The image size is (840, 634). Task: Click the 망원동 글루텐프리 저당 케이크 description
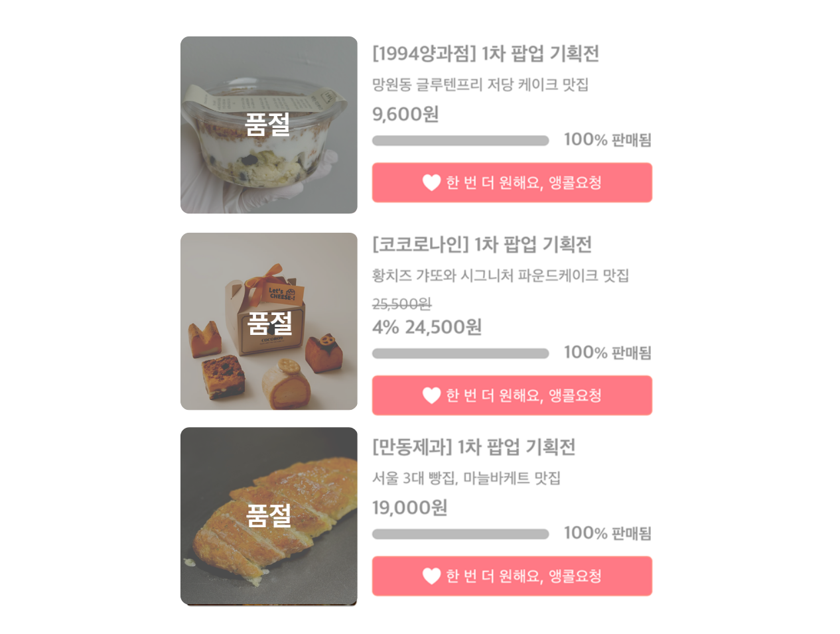pyautogui.click(x=480, y=84)
